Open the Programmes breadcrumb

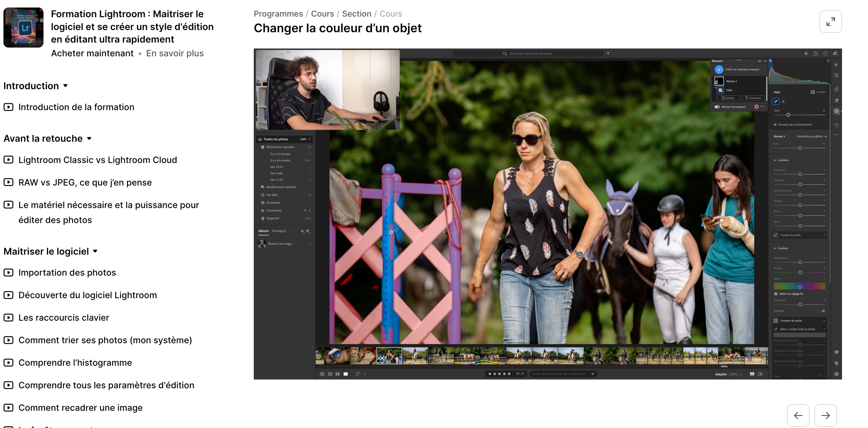pos(278,14)
